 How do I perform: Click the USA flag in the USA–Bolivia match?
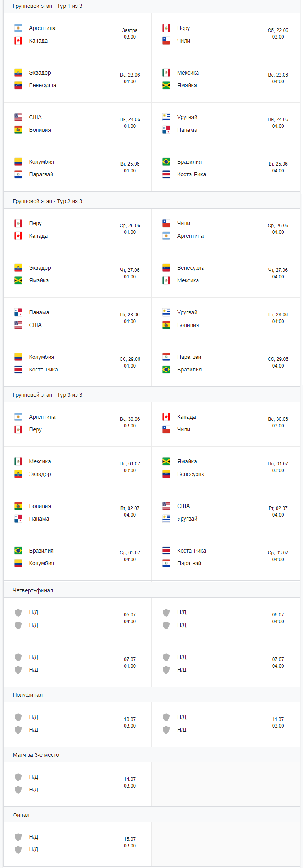tap(18, 117)
